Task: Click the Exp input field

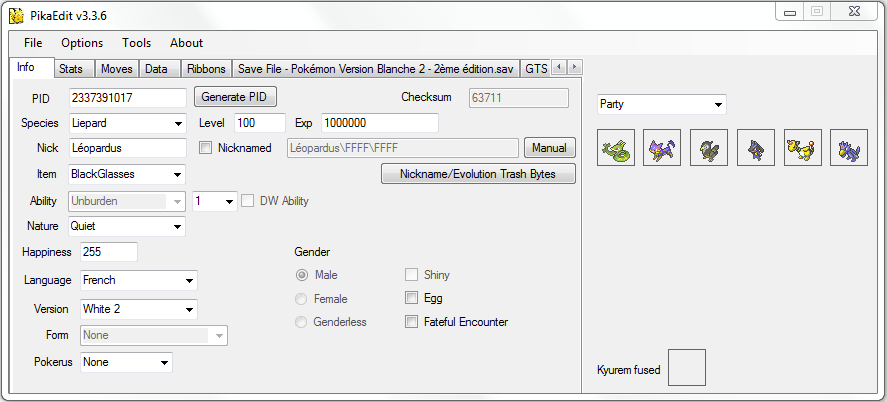Action: click(380, 123)
